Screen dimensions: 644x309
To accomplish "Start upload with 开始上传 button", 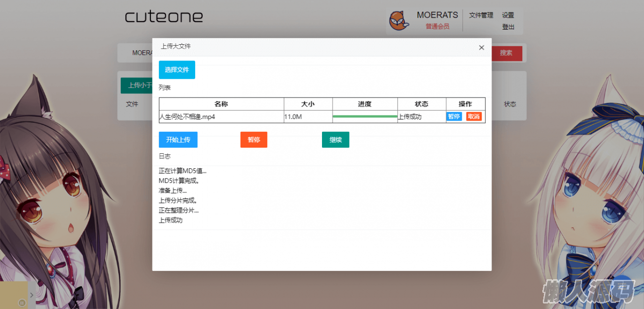I will [x=178, y=140].
